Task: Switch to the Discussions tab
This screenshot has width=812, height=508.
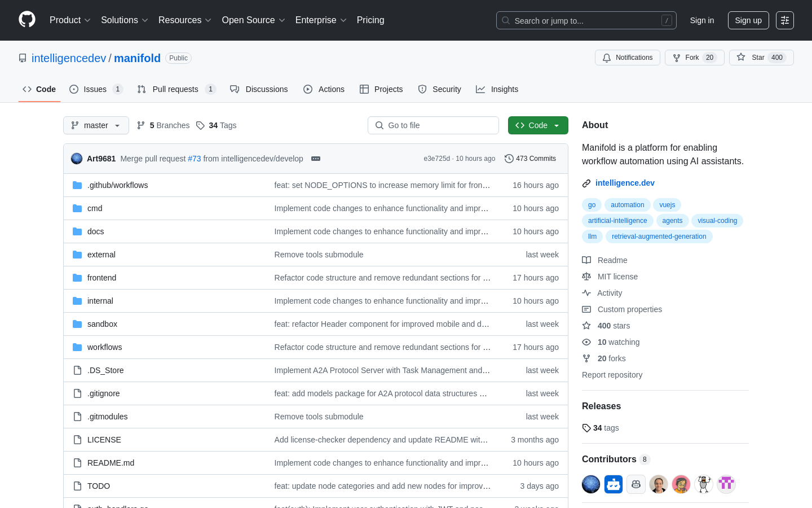Action: coord(259,89)
